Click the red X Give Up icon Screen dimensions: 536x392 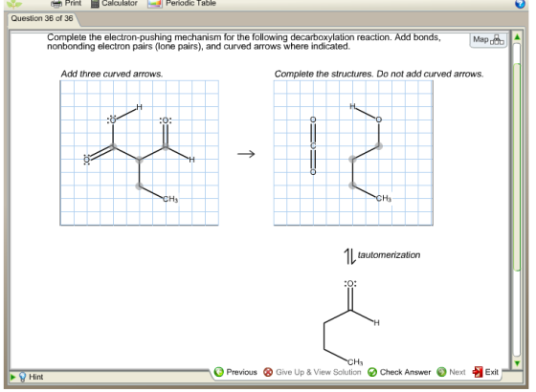pyautogui.click(x=268, y=372)
